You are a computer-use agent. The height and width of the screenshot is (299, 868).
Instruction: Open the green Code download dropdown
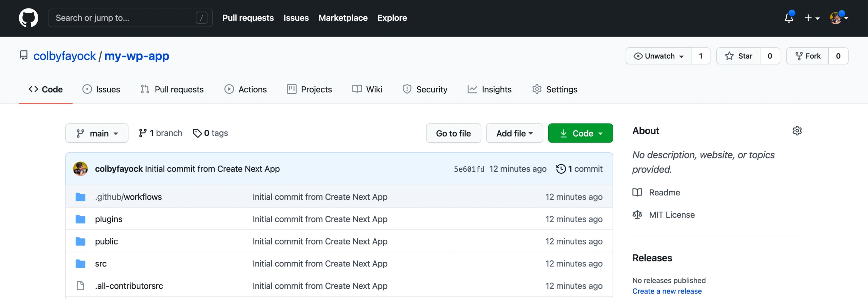tap(580, 133)
